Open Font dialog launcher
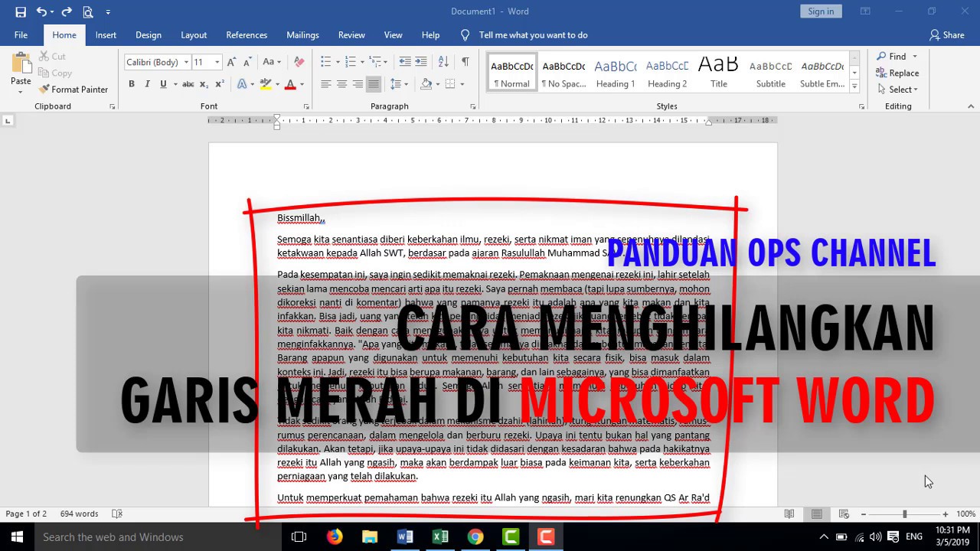980x551 pixels. coord(306,106)
